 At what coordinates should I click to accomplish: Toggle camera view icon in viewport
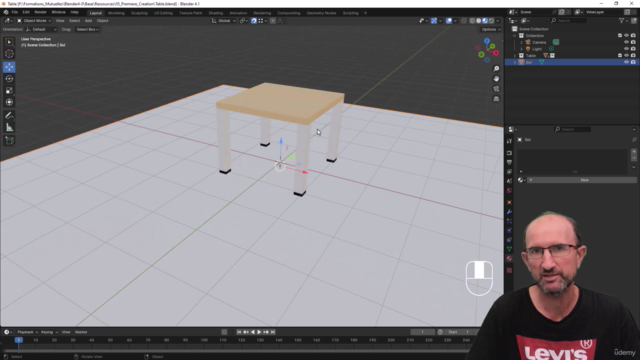(x=496, y=89)
